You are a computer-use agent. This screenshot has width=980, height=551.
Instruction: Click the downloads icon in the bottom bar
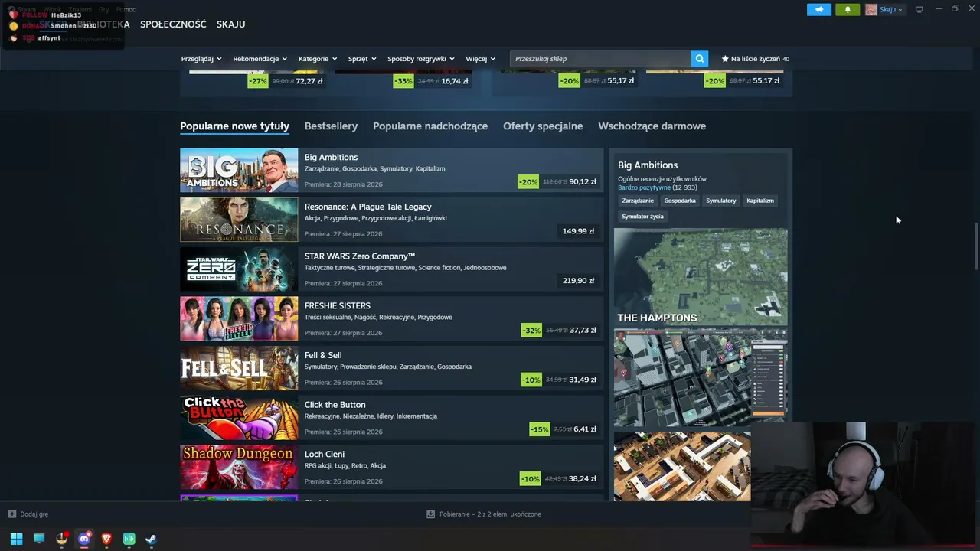tap(431, 514)
